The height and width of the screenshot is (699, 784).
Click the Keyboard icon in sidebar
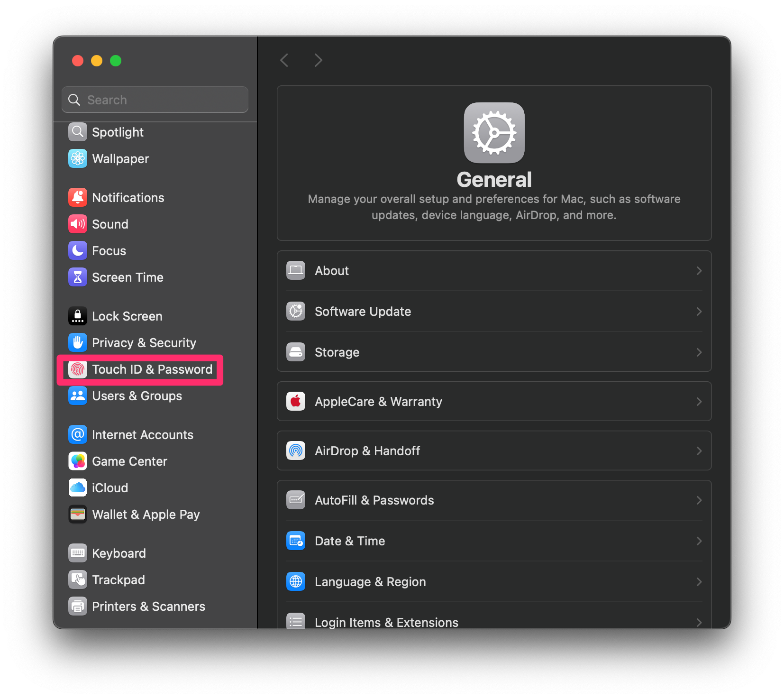click(x=78, y=553)
